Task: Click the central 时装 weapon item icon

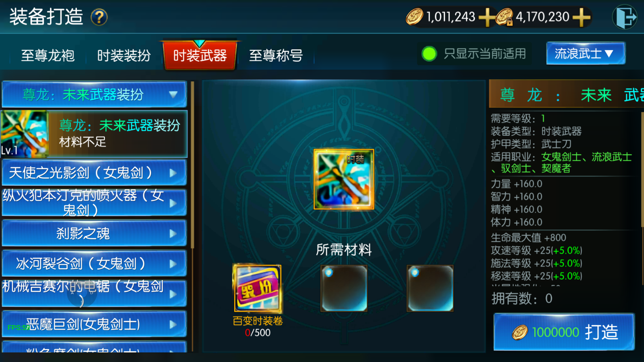Action: (x=344, y=179)
